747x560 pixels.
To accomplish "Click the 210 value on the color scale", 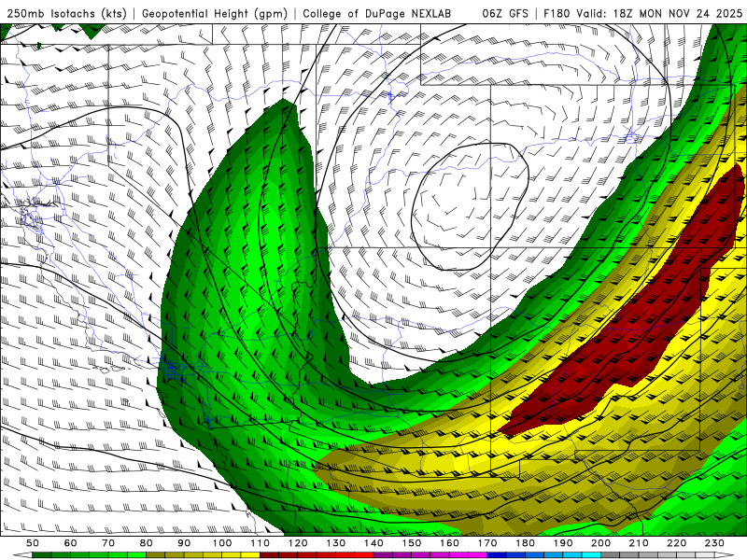I will [639, 543].
